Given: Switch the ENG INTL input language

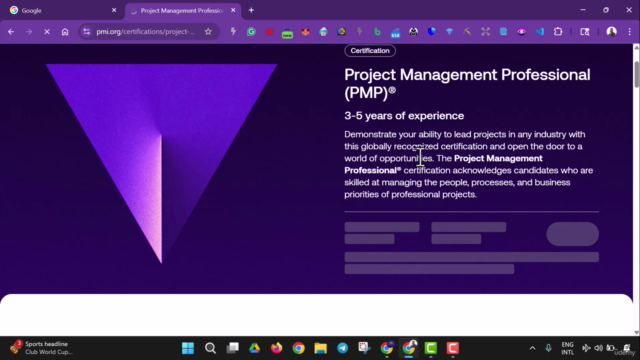Looking at the screenshot, I should click(x=567, y=348).
